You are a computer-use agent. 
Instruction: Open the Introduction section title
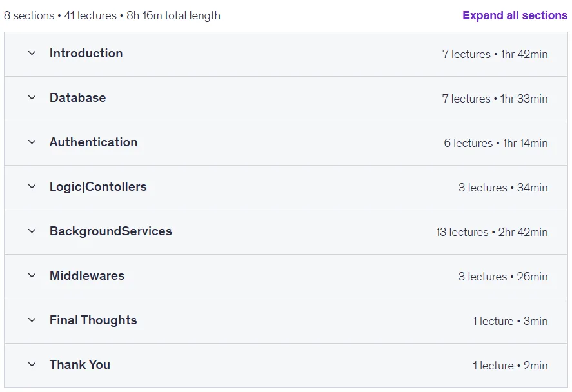pyautogui.click(x=86, y=54)
